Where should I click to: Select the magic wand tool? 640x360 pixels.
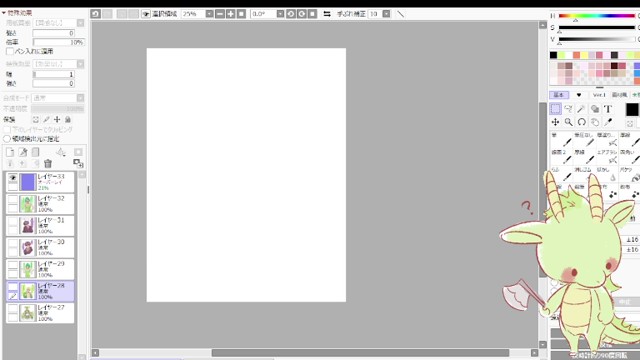point(581,109)
